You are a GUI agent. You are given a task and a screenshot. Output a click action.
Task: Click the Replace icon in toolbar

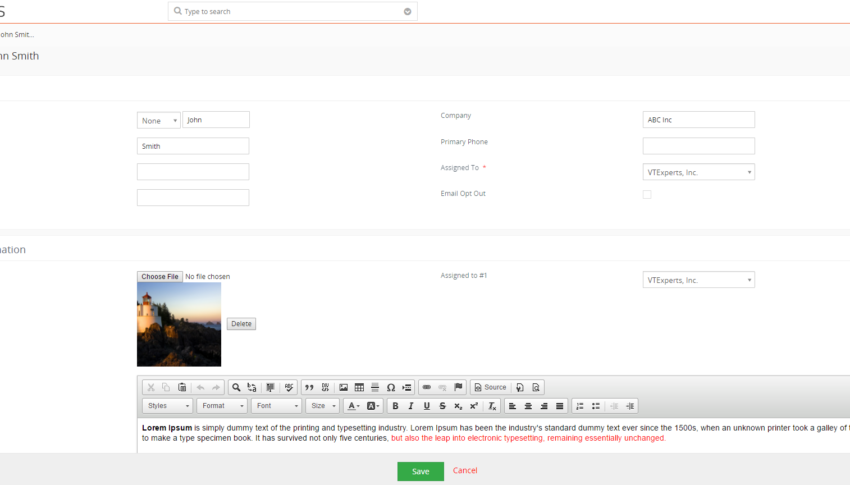click(252, 387)
